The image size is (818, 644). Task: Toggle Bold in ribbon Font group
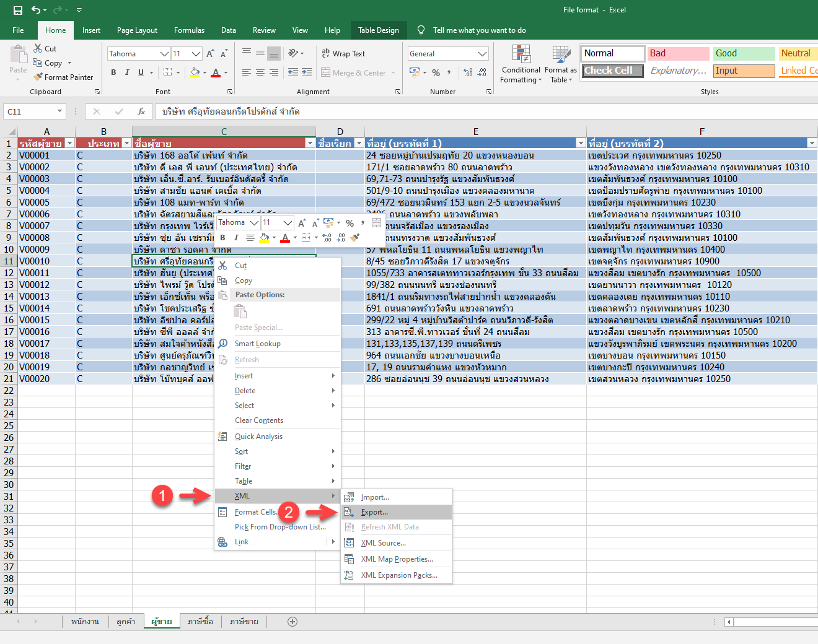click(113, 72)
